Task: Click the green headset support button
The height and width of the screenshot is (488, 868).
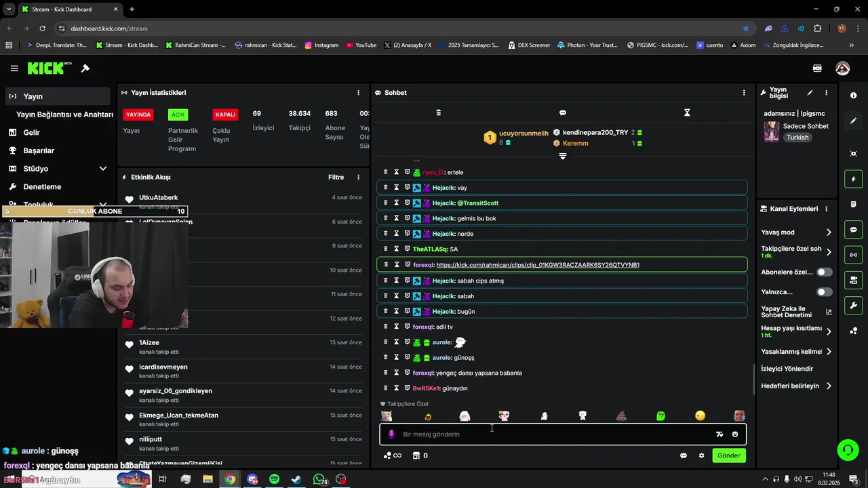Action: click(847, 449)
